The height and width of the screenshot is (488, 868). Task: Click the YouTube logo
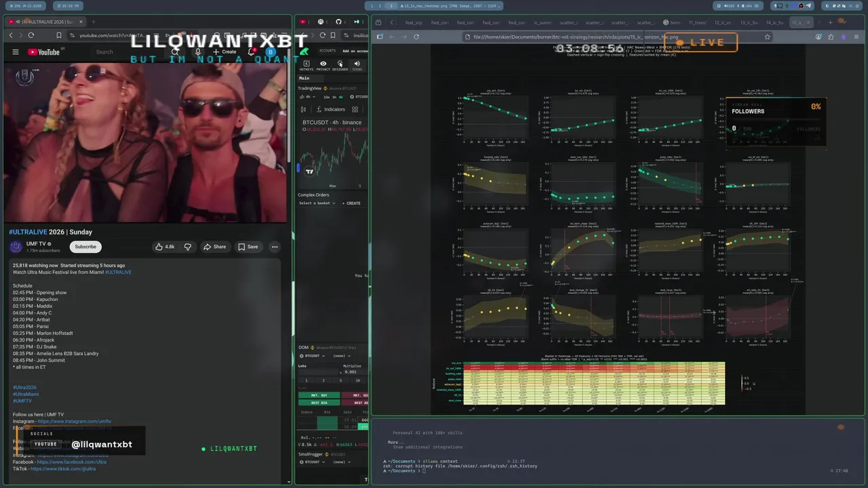(x=44, y=52)
